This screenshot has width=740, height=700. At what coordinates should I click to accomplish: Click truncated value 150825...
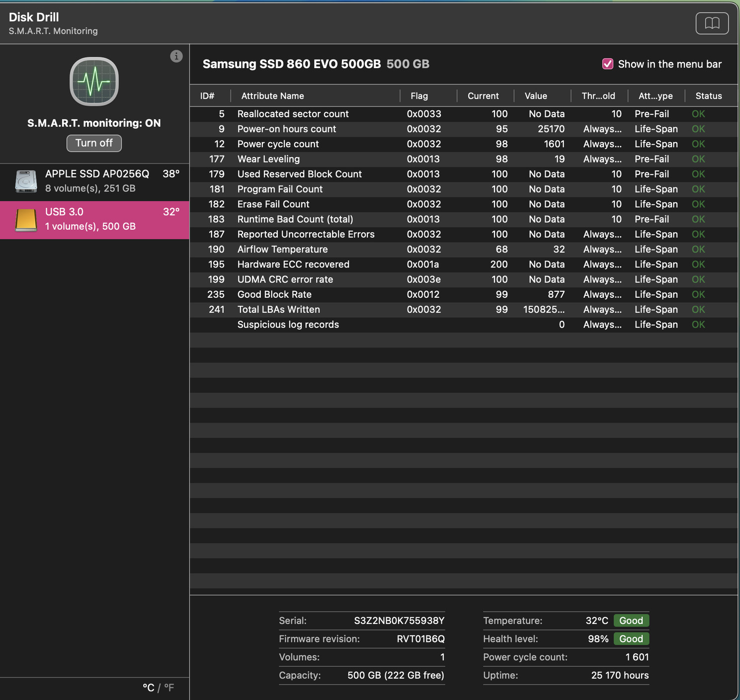[x=544, y=309]
